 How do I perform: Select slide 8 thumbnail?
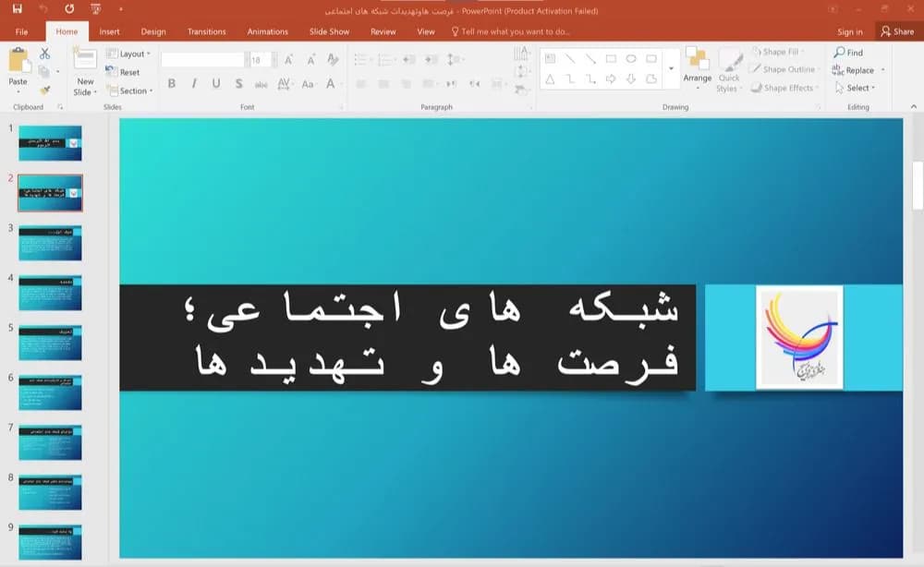point(50,492)
